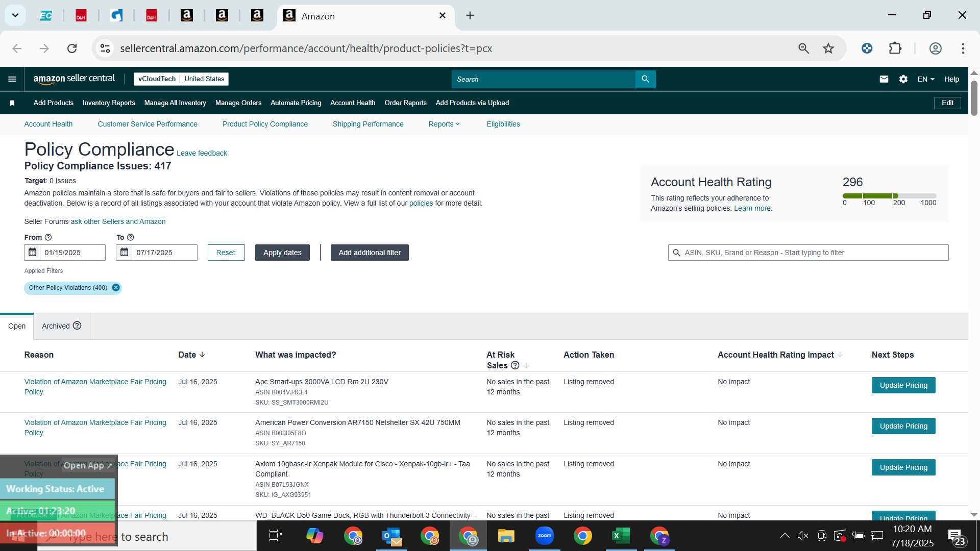Click Add additional filter button

[370, 253]
